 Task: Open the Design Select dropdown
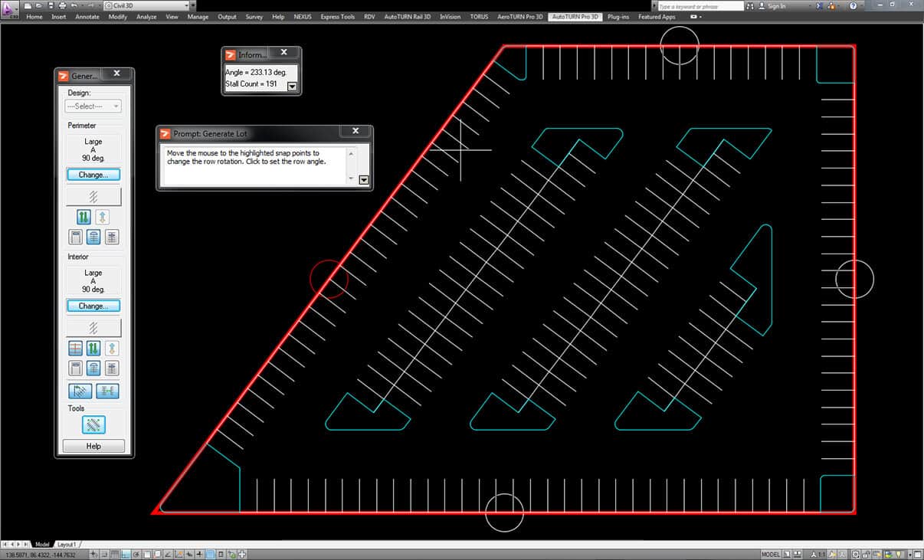point(93,106)
